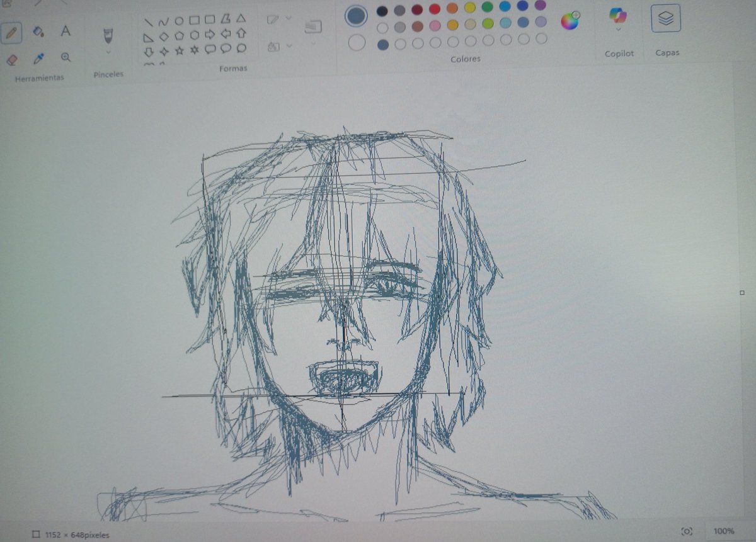
Task: Pick the pink color swatch
Action: coord(435,26)
